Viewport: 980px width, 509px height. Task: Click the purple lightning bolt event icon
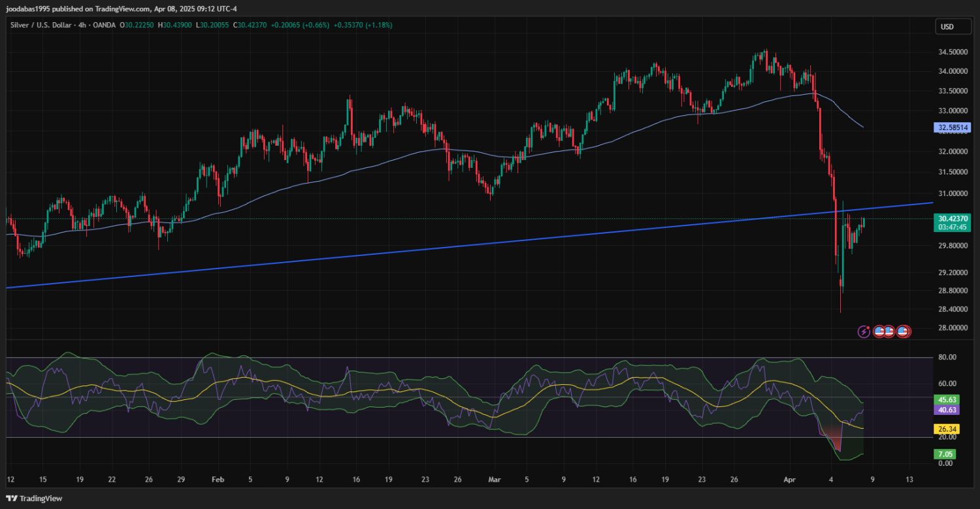click(x=864, y=331)
